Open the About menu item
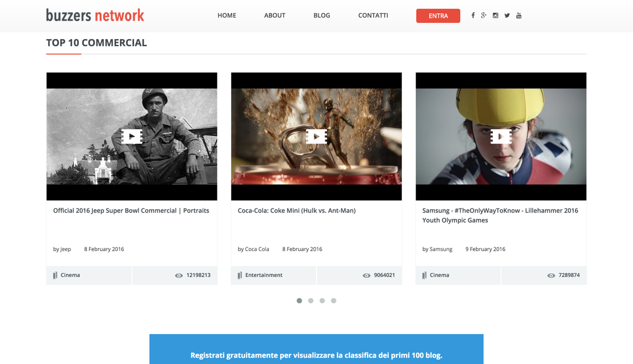 pyautogui.click(x=275, y=15)
